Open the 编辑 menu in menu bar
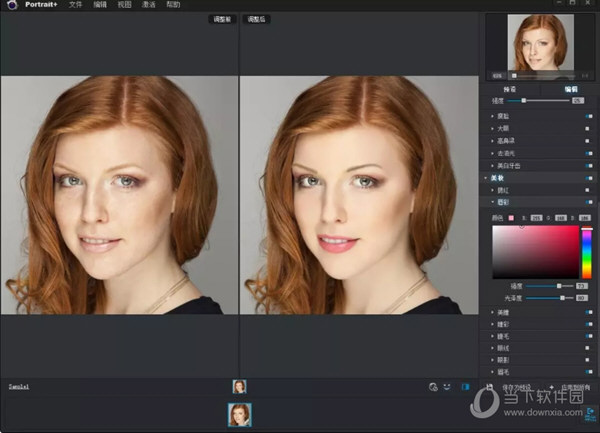 pos(100,5)
